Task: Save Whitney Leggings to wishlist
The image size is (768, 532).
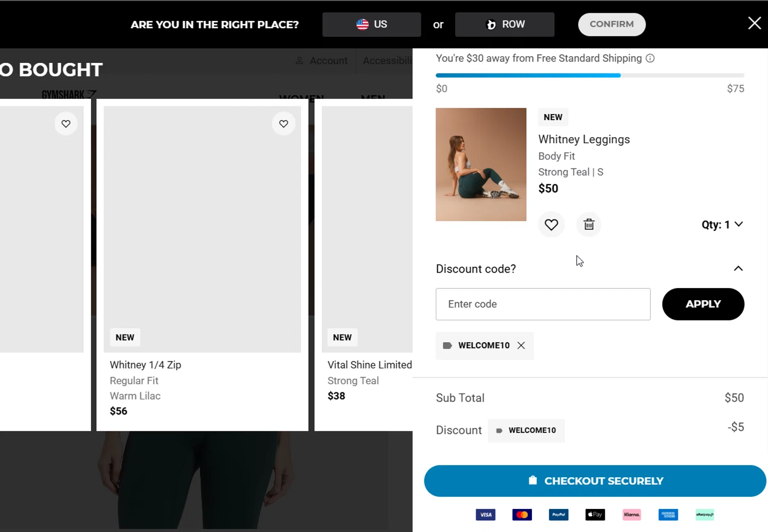Action: (551, 225)
